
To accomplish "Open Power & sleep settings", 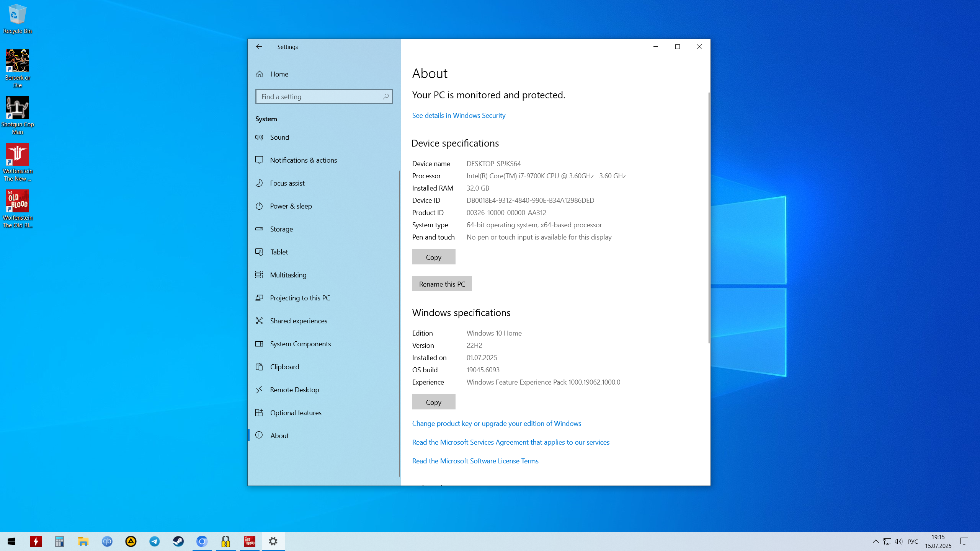I will [x=324, y=206].
